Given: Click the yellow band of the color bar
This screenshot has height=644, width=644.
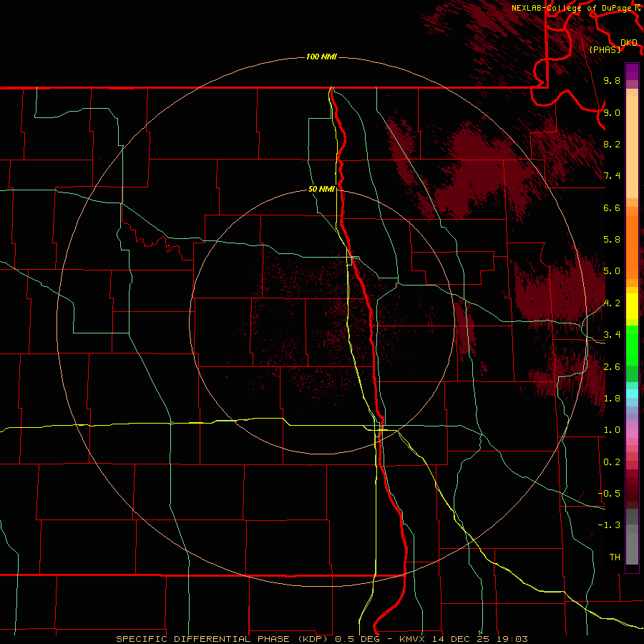Looking at the screenshot, I should pyautogui.click(x=632, y=306).
